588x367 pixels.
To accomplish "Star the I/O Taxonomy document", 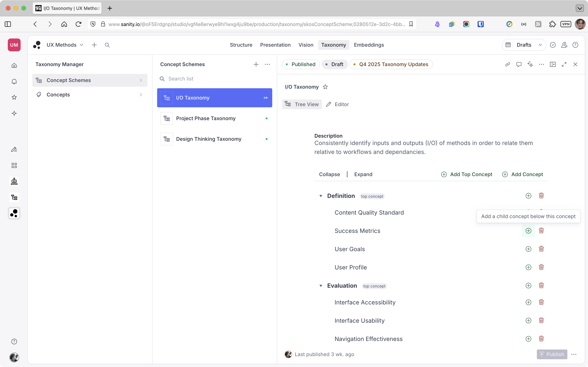I will 325,87.
